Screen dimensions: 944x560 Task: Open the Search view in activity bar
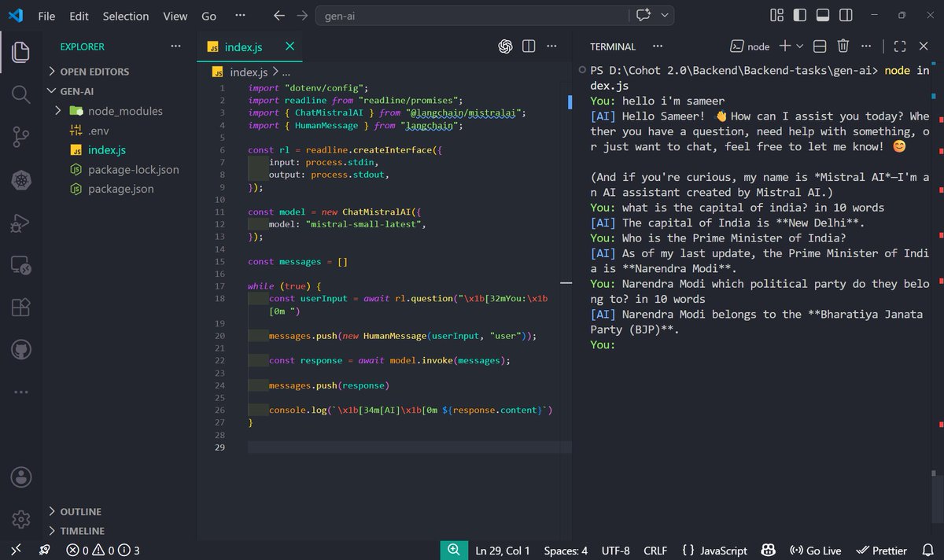pyautogui.click(x=21, y=95)
